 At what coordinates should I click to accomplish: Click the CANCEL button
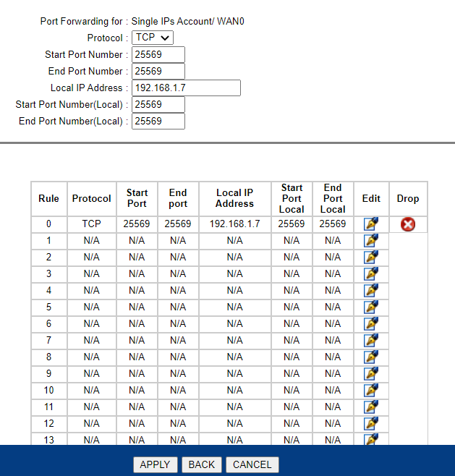pyautogui.click(x=252, y=464)
